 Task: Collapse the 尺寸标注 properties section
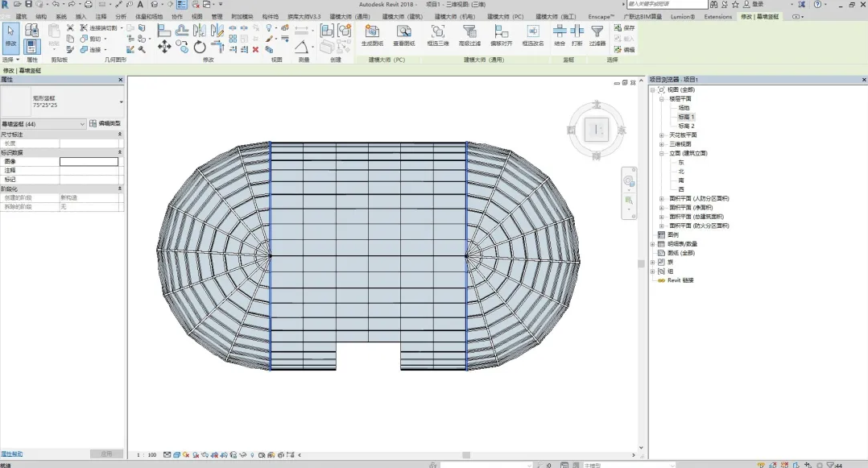(x=120, y=135)
